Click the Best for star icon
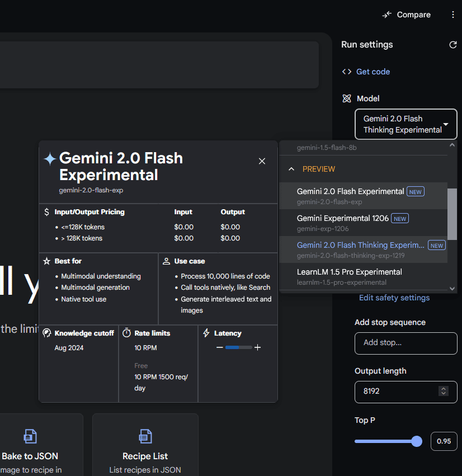 pos(47,261)
